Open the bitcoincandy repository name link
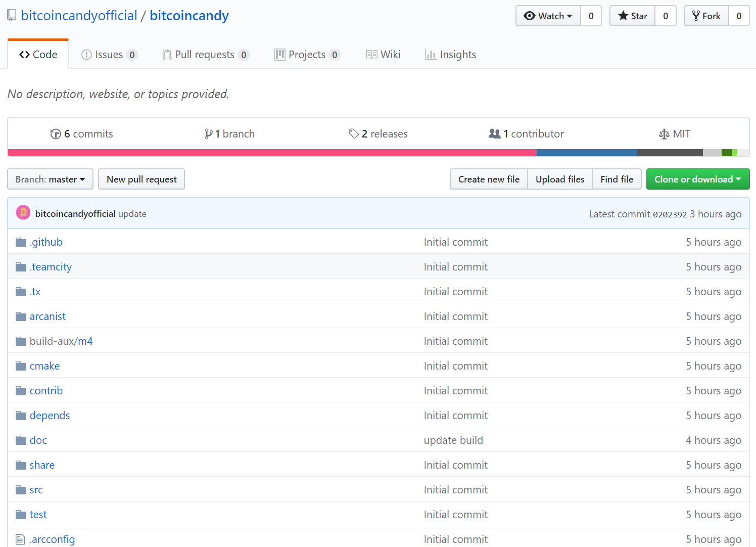Viewport: 756px width, 547px height. click(x=189, y=16)
